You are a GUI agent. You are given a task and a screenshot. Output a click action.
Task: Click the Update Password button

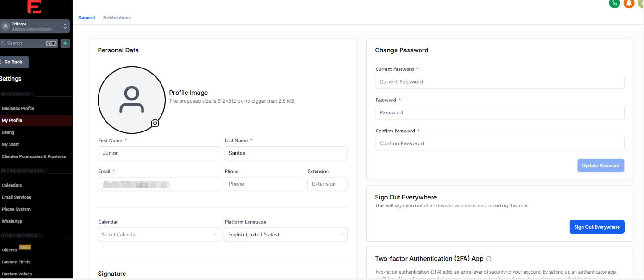601,166
